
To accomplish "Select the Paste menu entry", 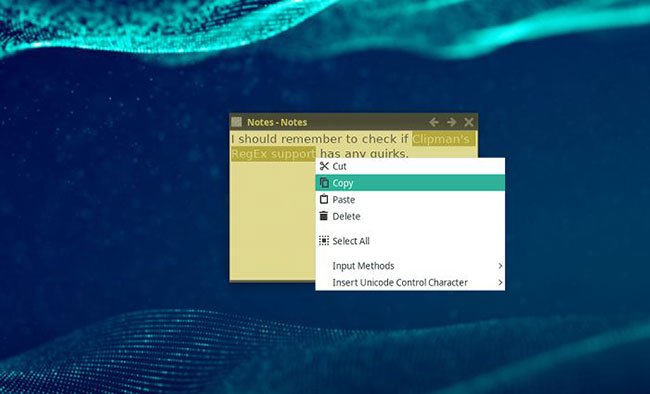I will tap(410, 199).
